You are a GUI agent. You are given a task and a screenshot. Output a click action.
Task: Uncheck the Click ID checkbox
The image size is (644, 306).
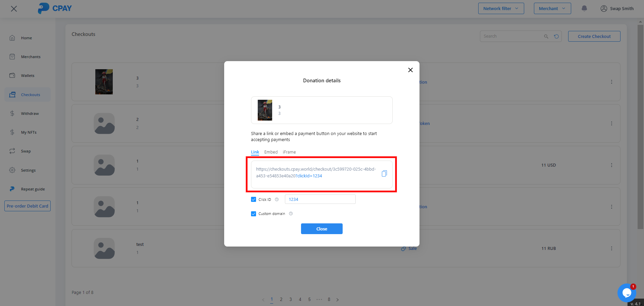tap(254, 200)
